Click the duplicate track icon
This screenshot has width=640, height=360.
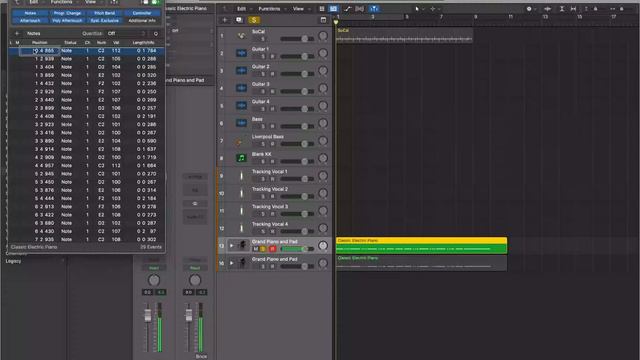239,20
